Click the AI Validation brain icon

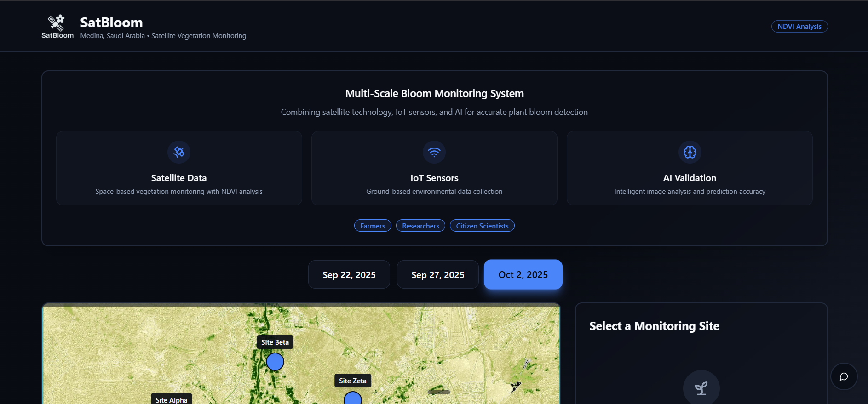690,152
